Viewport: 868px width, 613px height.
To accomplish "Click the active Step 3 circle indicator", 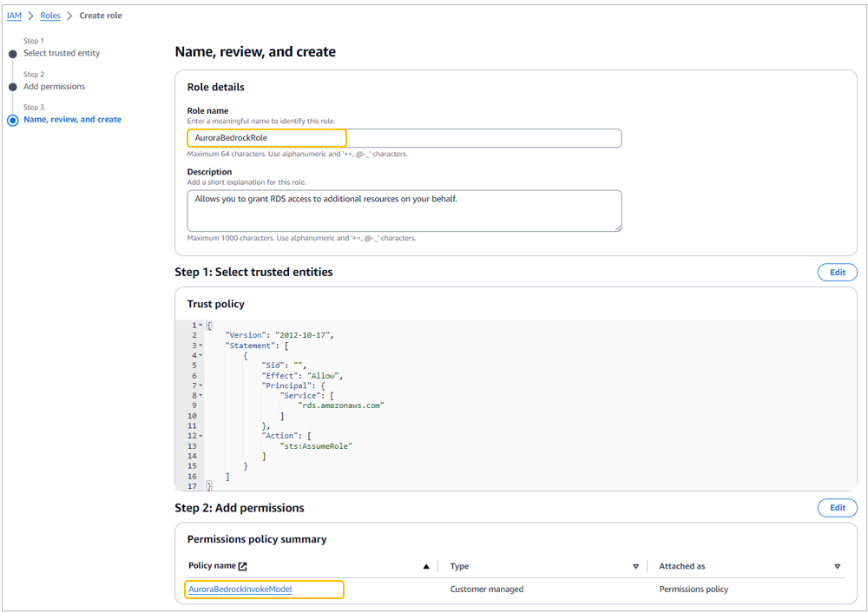I will (13, 120).
